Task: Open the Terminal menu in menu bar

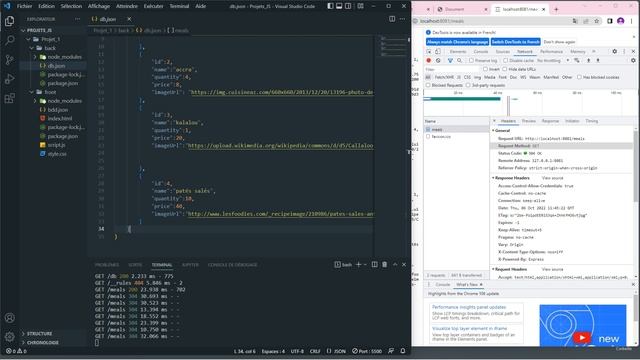Action: click(179, 6)
